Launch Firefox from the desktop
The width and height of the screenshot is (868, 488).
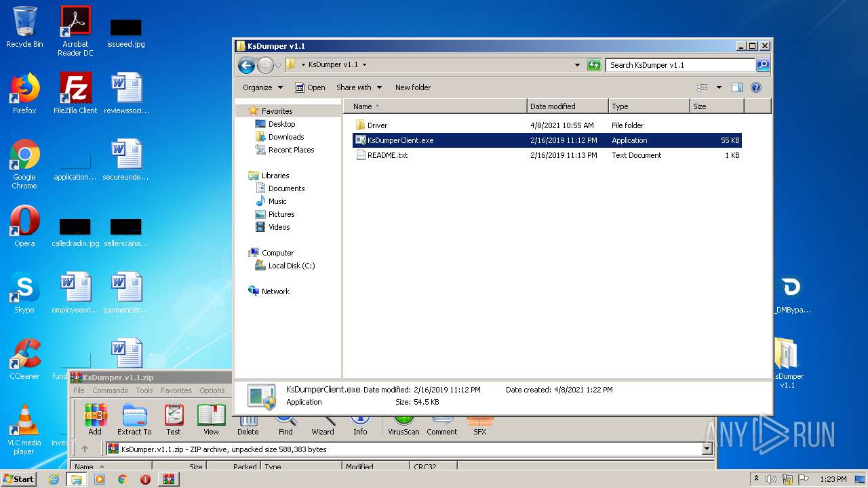24,93
